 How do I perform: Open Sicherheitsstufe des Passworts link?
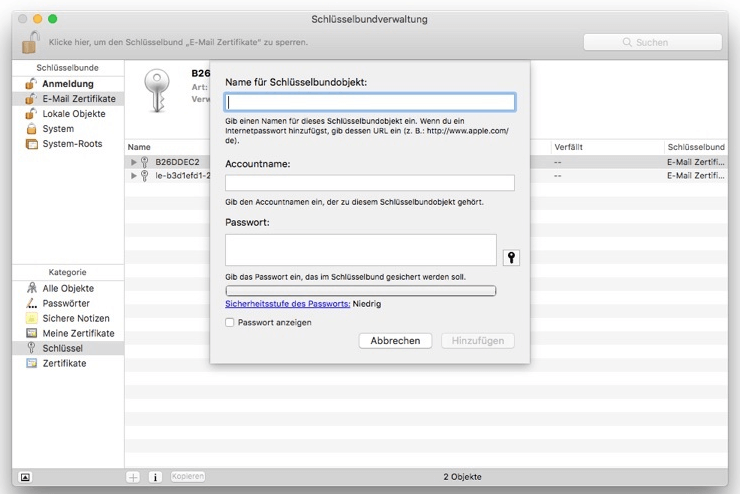coord(288,304)
